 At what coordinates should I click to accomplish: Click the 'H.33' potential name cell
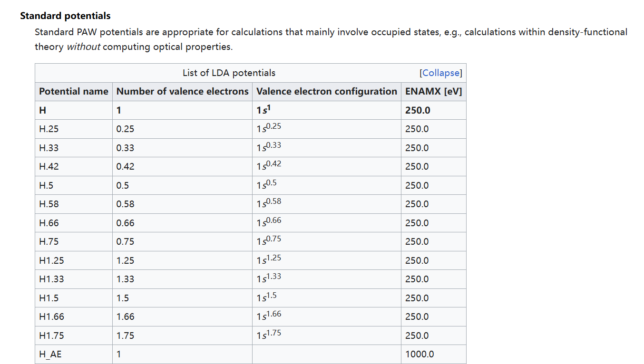(74, 148)
